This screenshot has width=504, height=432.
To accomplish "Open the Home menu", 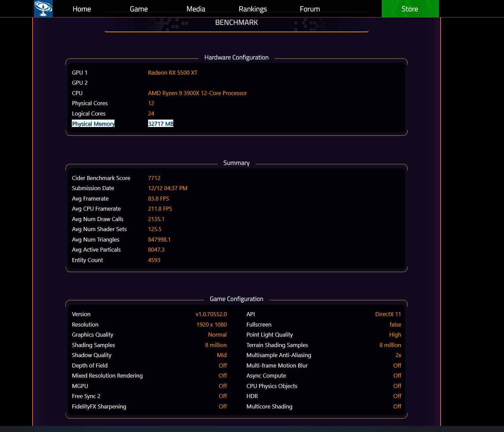I will [82, 9].
